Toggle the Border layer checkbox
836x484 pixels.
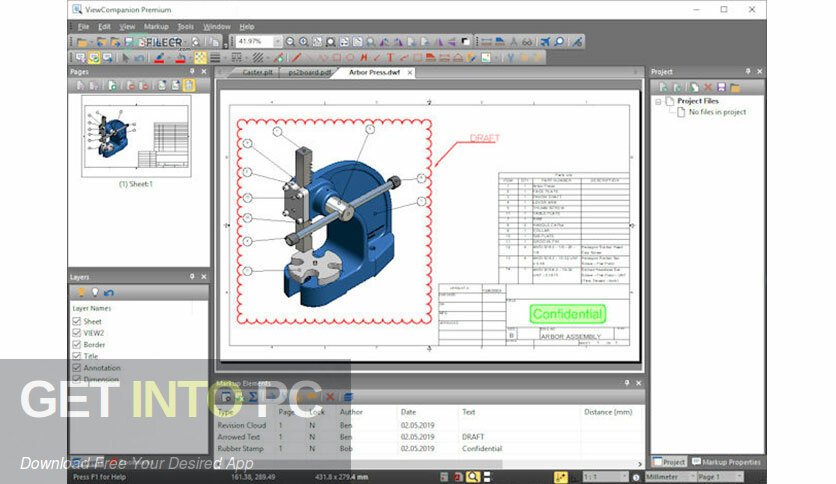point(77,344)
